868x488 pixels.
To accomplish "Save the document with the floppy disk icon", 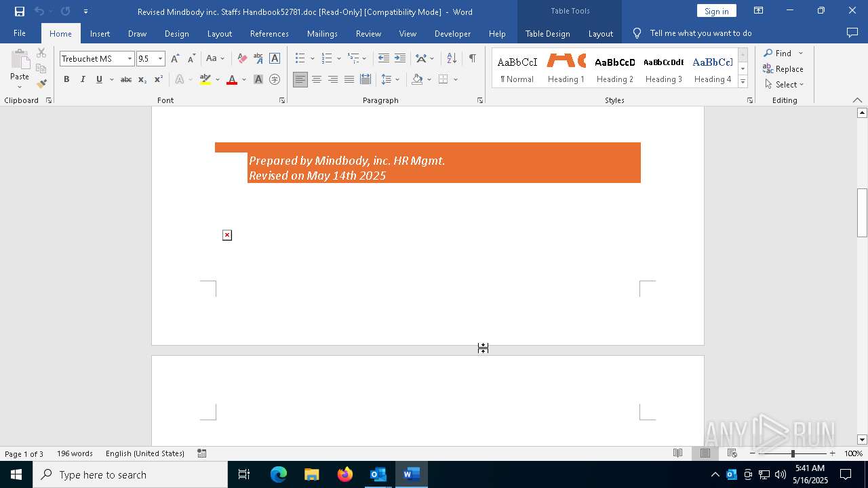I will click(20, 12).
